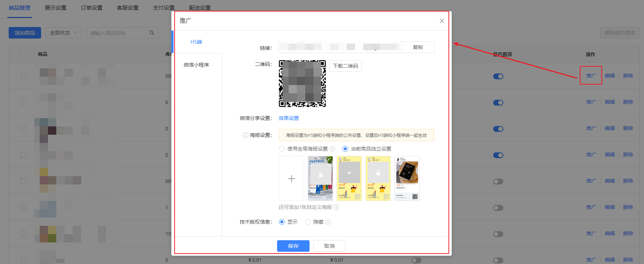
Task: Select 使用全局海报设置 radio button
Action: click(282, 149)
